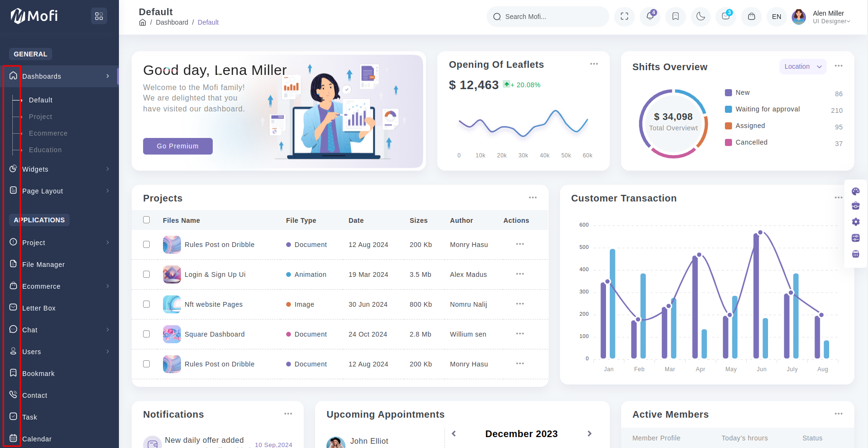Check the select-all box in Projects header
868x448 pixels.
point(146,220)
